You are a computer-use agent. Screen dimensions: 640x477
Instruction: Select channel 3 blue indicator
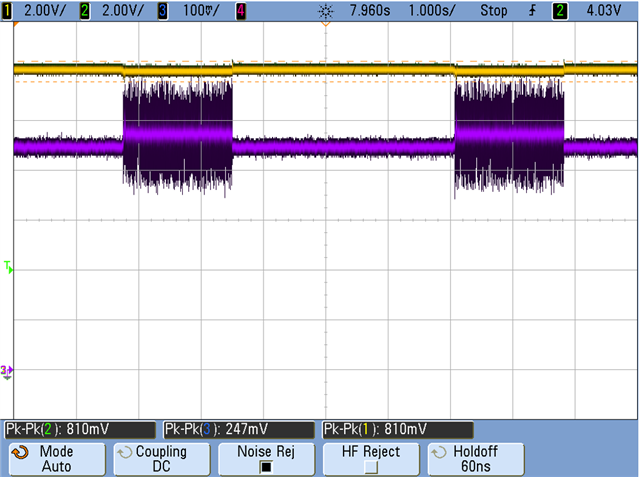click(162, 11)
